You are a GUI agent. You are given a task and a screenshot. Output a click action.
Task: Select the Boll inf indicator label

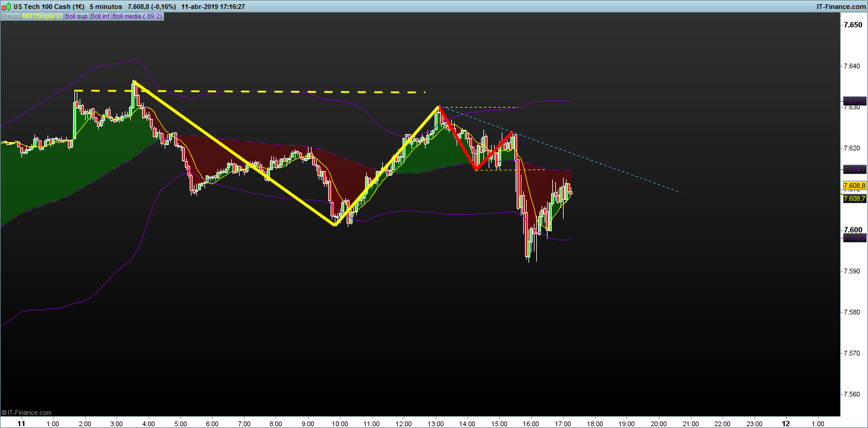[x=100, y=17]
